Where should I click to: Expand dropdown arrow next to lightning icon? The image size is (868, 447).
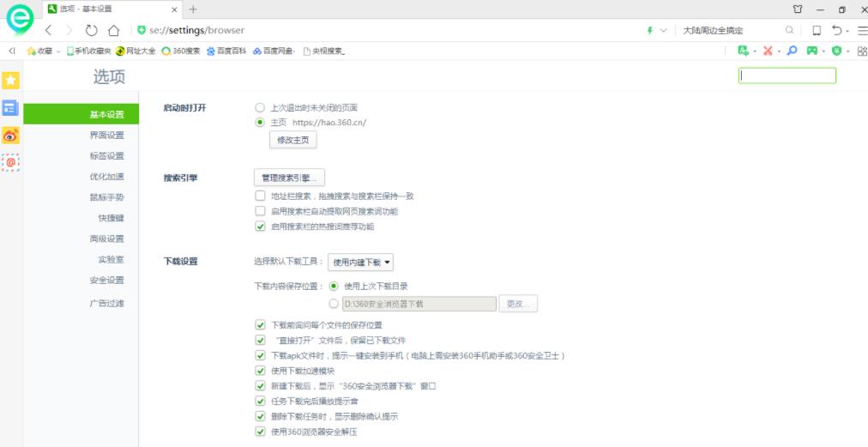tap(664, 31)
